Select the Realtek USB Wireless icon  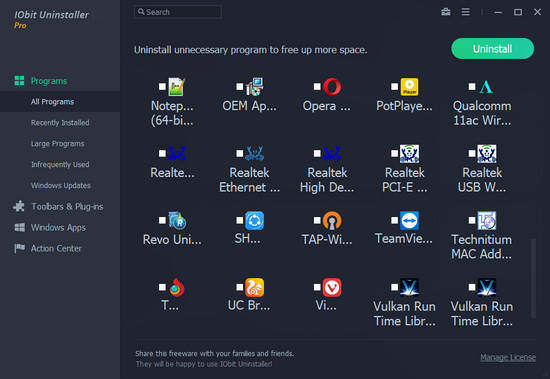tap(487, 154)
